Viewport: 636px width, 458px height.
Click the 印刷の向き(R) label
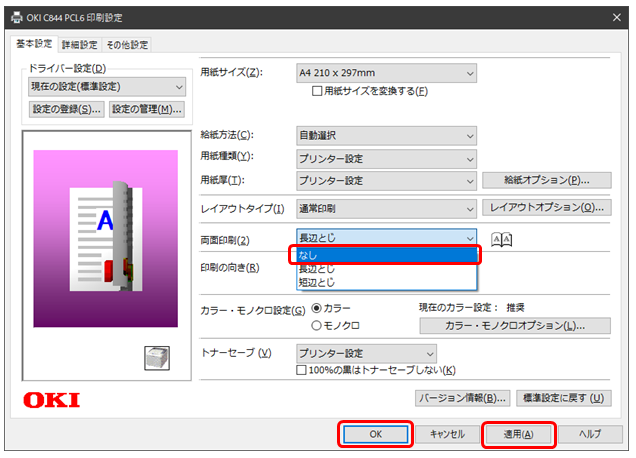coord(230,268)
